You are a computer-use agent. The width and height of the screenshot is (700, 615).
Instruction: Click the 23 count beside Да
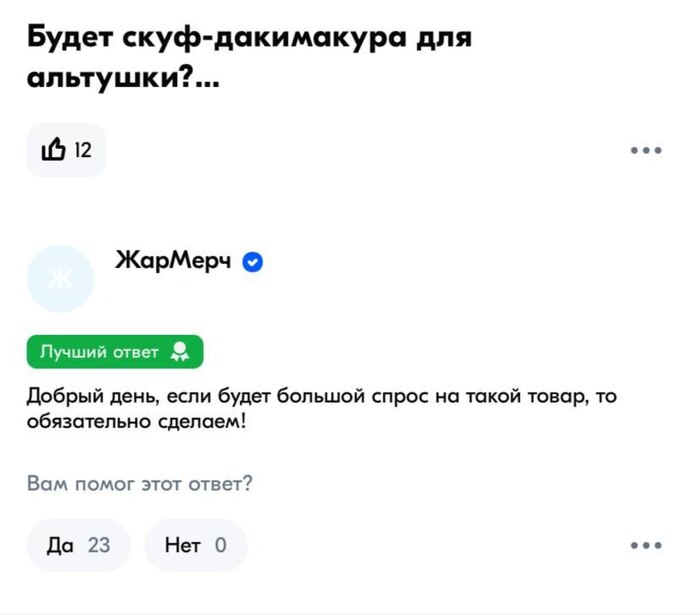(99, 545)
